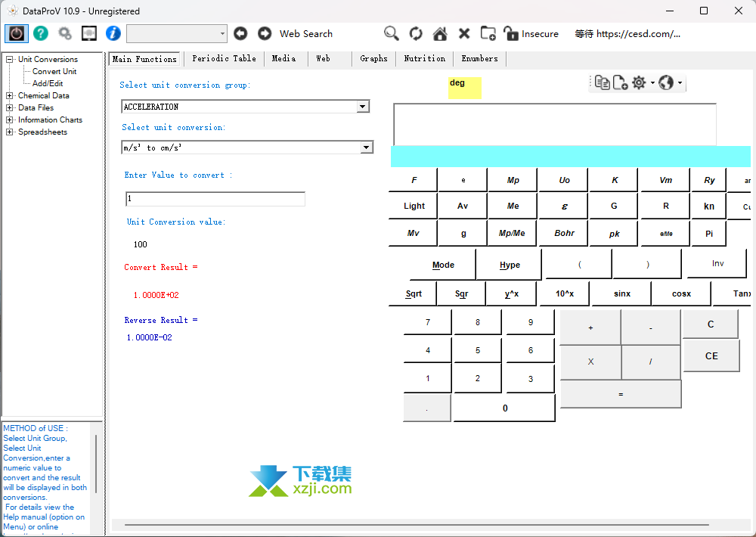Click the number 0 key

pos(505,408)
